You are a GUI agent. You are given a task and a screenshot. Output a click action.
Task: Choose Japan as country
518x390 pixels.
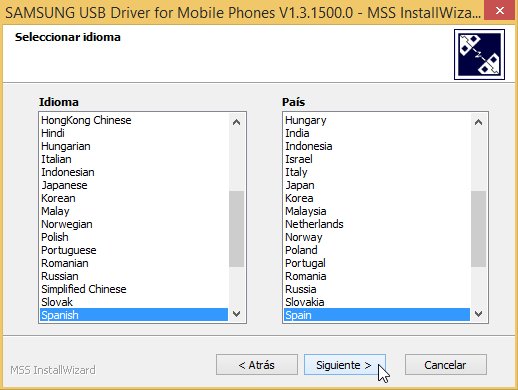[377, 185]
